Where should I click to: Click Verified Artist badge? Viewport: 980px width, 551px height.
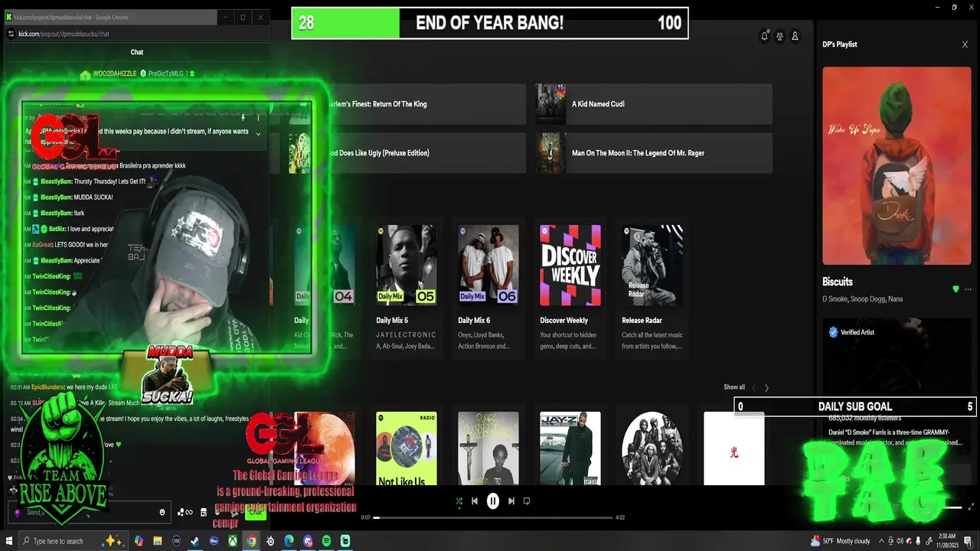coord(851,332)
